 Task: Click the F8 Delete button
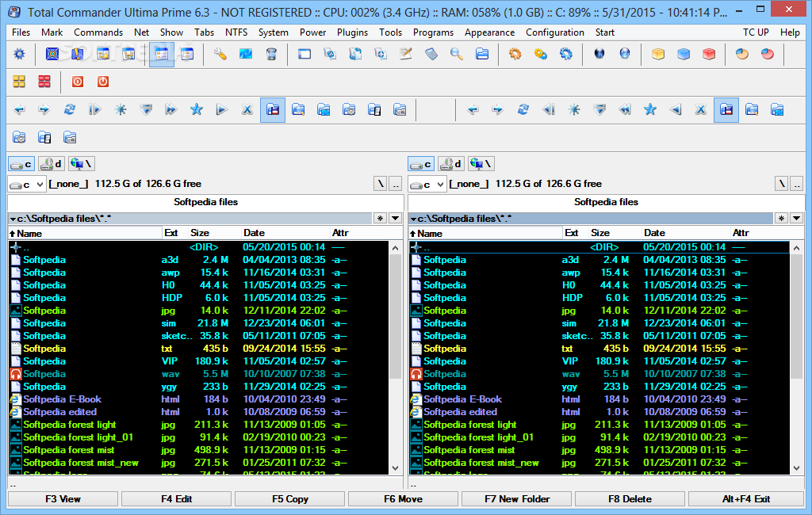630,499
